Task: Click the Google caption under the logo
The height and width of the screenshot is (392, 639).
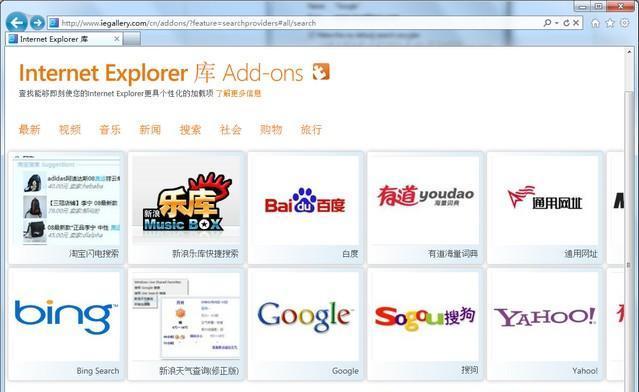Action: point(345,371)
